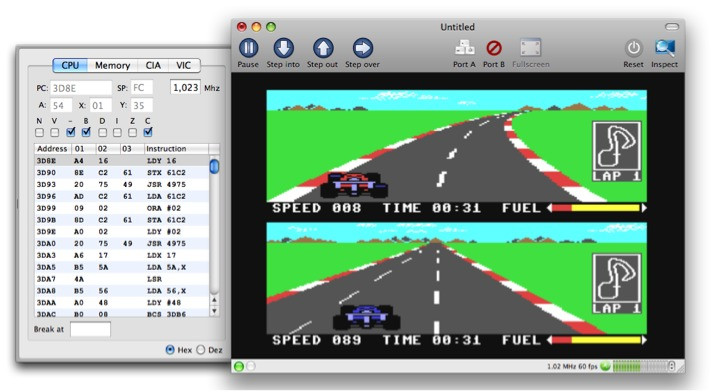The image size is (711, 392).
Task: Select the 3DA3 LDX 17 row
Action: pyautogui.click(x=122, y=255)
